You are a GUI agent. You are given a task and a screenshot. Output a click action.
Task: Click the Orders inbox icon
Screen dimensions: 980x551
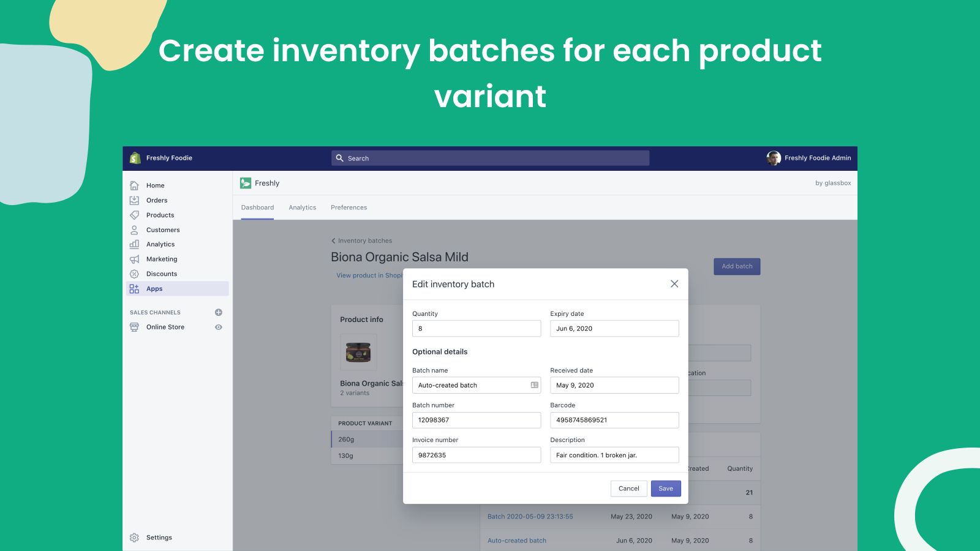coord(134,200)
